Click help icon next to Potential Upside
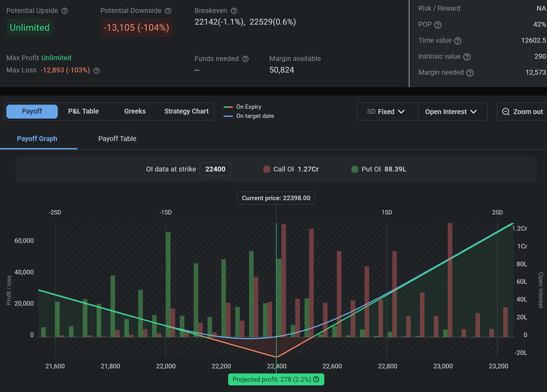 [x=65, y=11]
